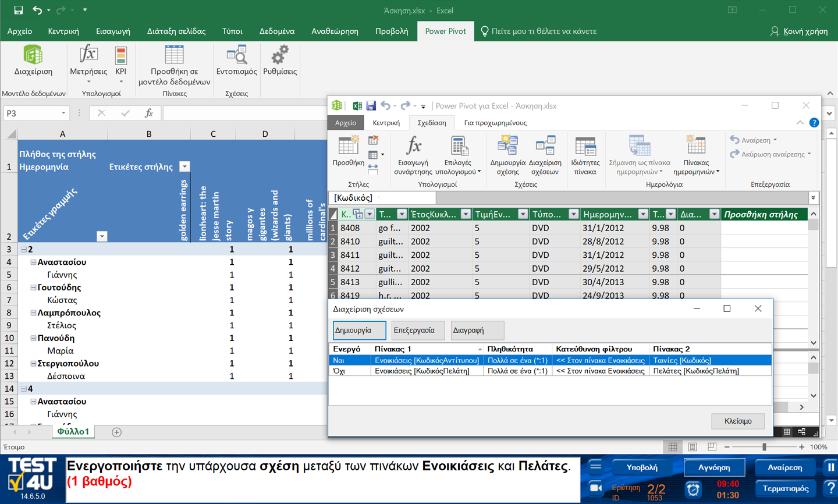
Task: Click the delete column icon in Στήλες group
Action: [x=374, y=140]
